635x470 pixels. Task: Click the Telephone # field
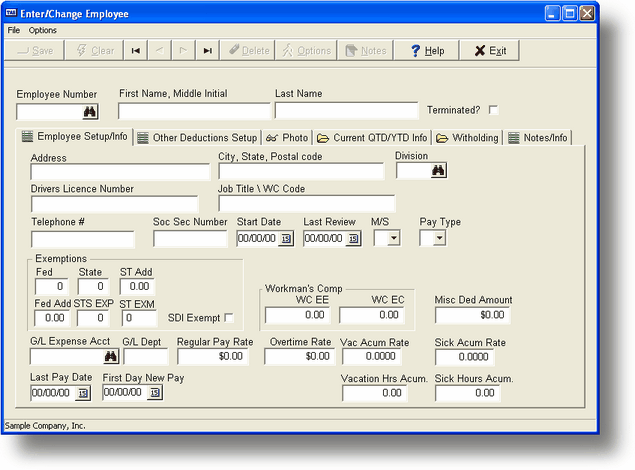click(83, 239)
